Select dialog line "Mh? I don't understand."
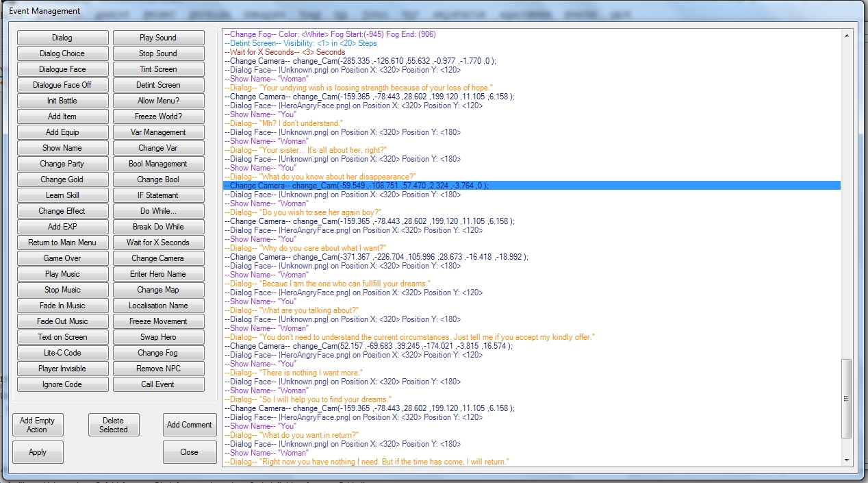The height and width of the screenshot is (483, 868). coord(532,123)
